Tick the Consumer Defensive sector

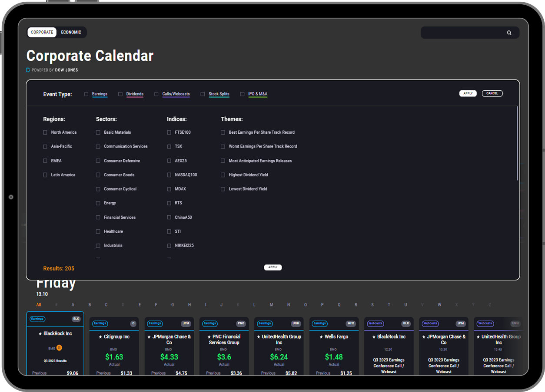[98, 161]
